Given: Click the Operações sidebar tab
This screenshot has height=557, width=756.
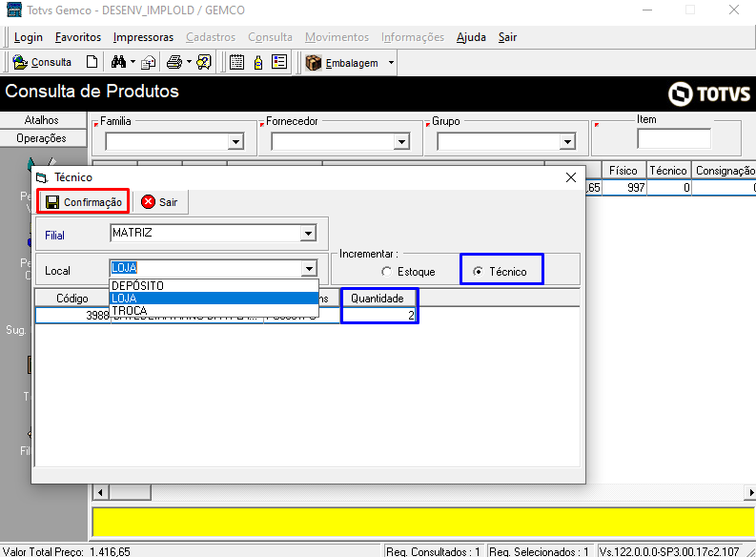Looking at the screenshot, I should coord(43,138).
